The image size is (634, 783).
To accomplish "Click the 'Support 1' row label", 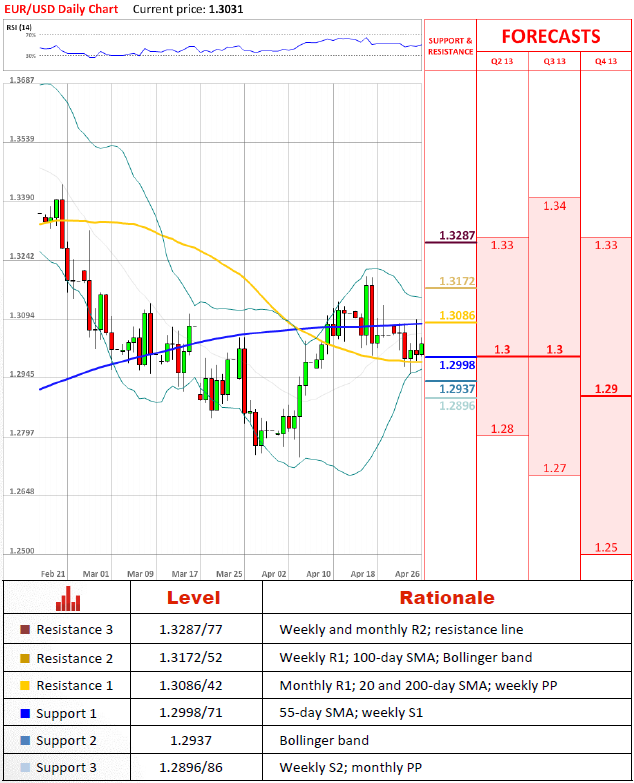I will [x=66, y=714].
